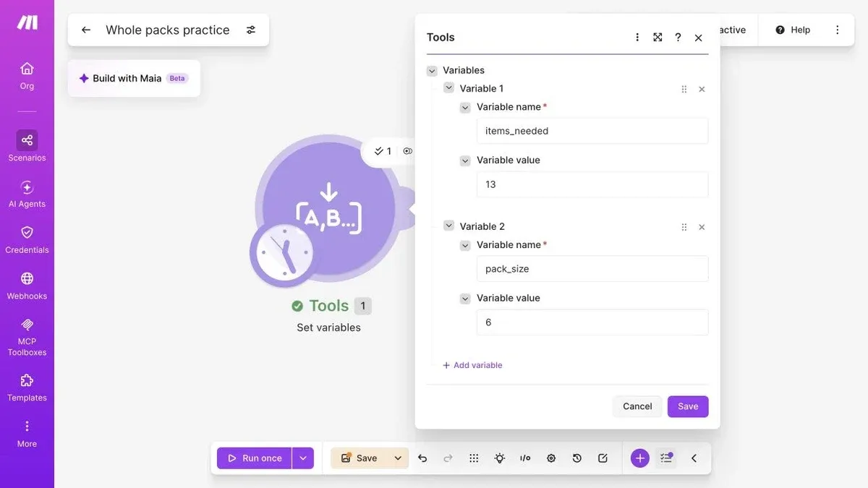Viewport: 868px width, 488px height.
Task: Expand the Tools panel to fullscreen
Action: (x=658, y=38)
